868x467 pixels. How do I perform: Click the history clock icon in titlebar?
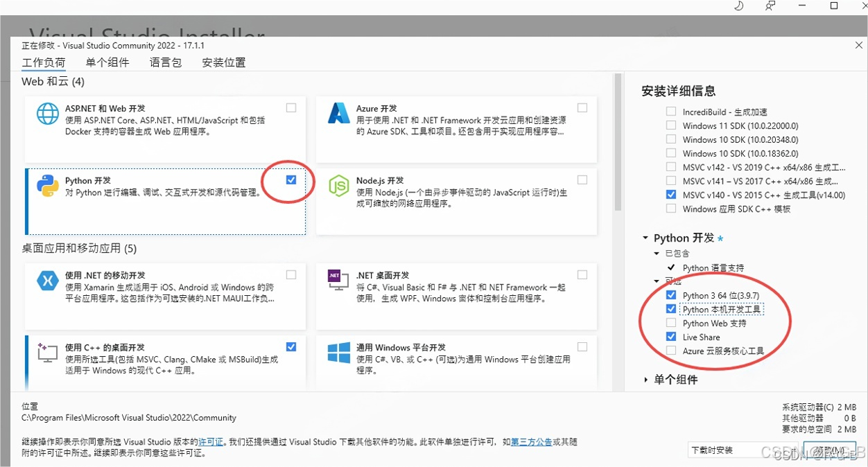tap(738, 6)
